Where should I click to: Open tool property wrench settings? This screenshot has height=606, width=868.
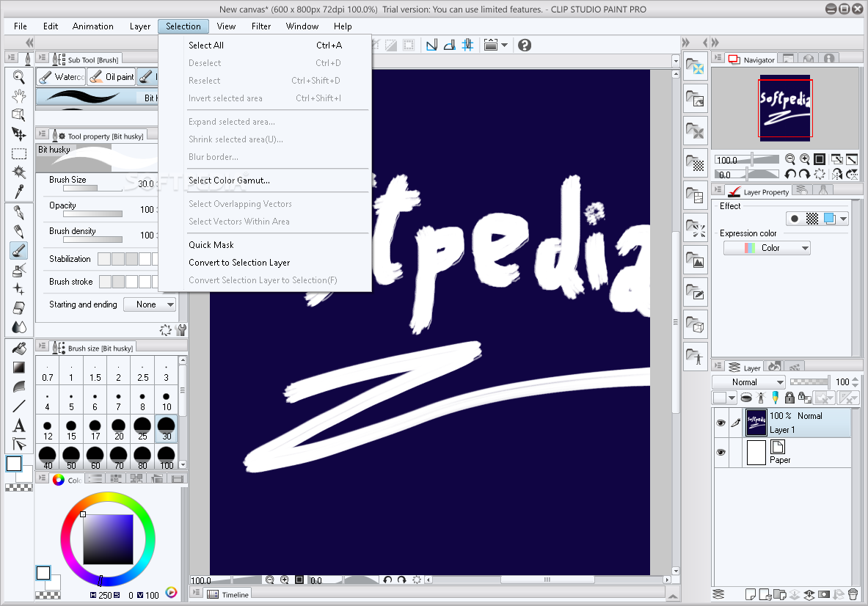181,330
